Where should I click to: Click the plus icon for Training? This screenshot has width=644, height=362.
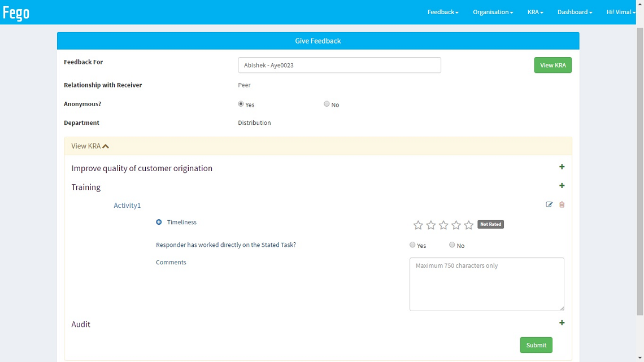(x=562, y=186)
